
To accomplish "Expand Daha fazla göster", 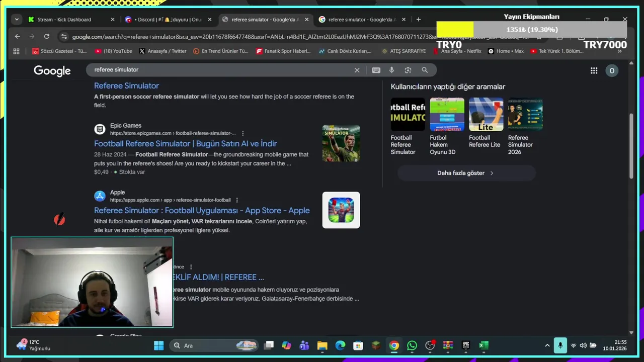I will point(466,173).
